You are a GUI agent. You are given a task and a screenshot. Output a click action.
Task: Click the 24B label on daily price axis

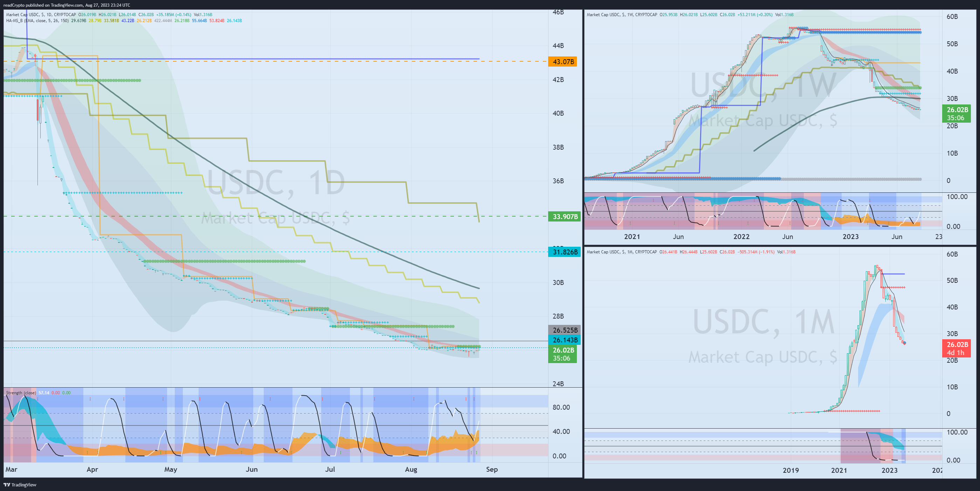[558, 384]
